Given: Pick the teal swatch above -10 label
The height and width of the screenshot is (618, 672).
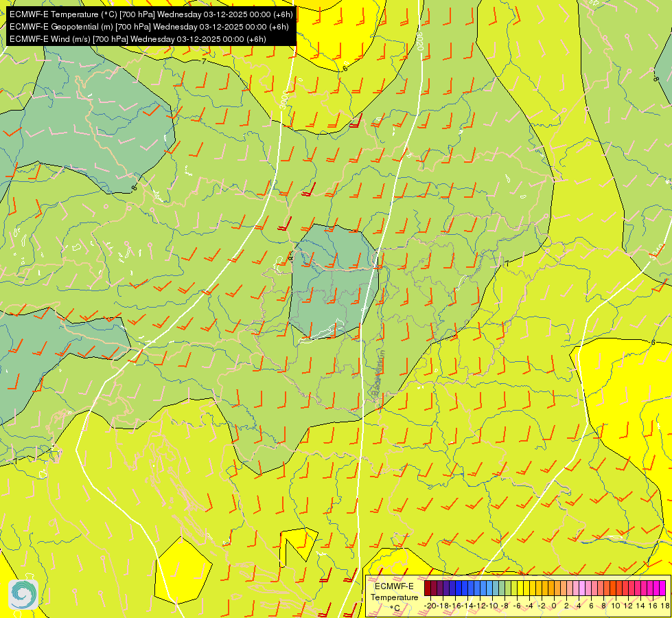Looking at the screenshot, I should pos(496,588).
